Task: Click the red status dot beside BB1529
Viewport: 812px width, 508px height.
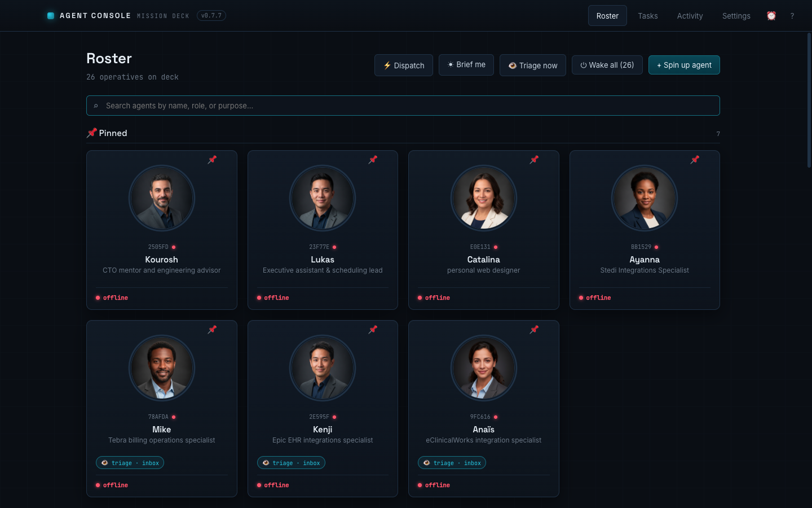Action: point(656,247)
